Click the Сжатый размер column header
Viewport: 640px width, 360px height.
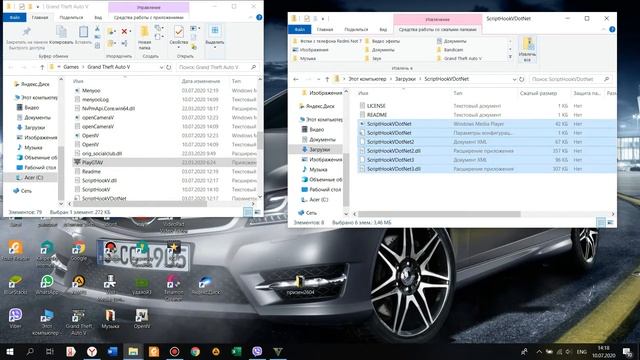(538, 93)
